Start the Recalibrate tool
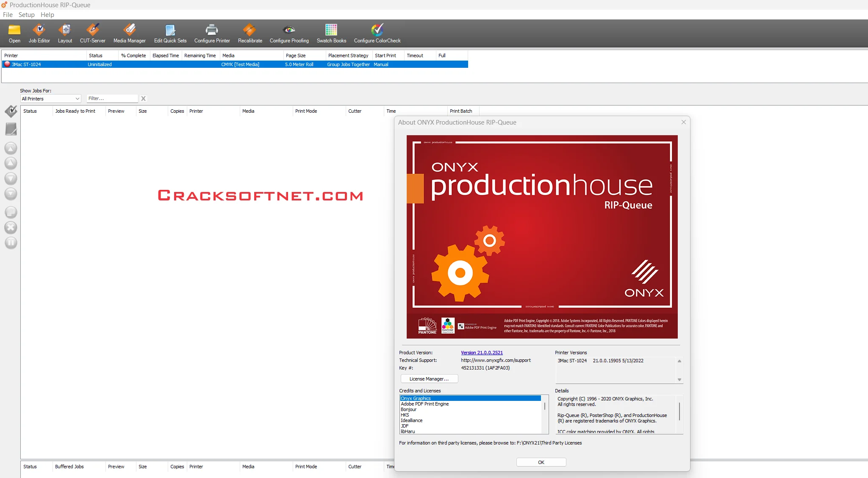The height and width of the screenshot is (478, 868). [250, 33]
